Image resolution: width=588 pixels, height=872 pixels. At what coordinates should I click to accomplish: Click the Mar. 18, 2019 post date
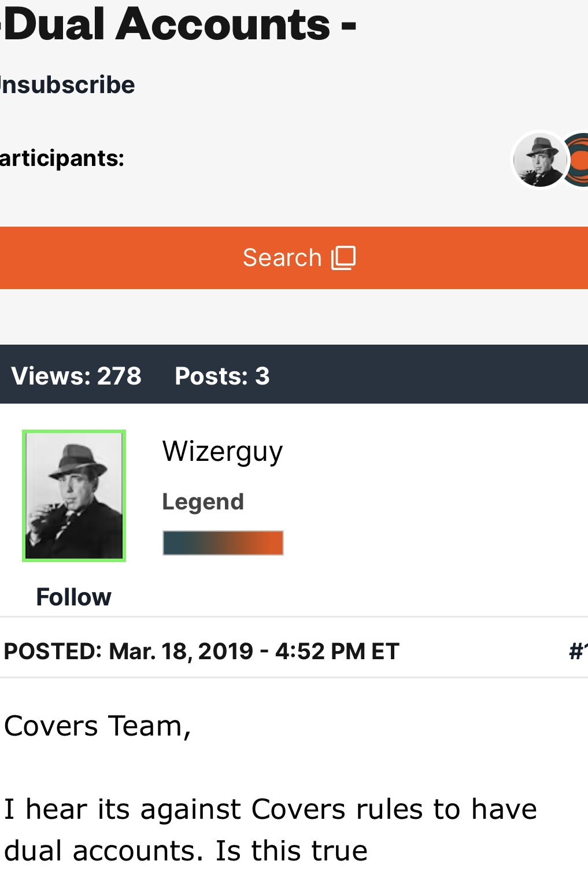(181, 651)
